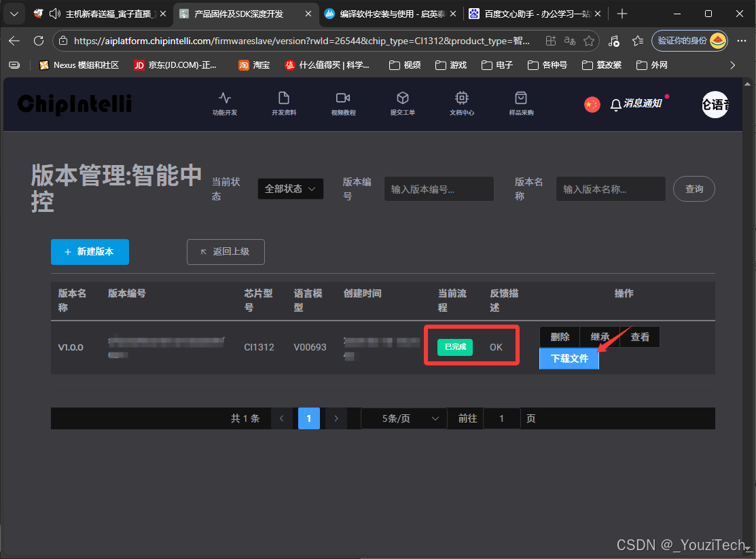Viewport: 756px width, 559px height.
Task: Add page to favorites star
Action: [589, 41]
